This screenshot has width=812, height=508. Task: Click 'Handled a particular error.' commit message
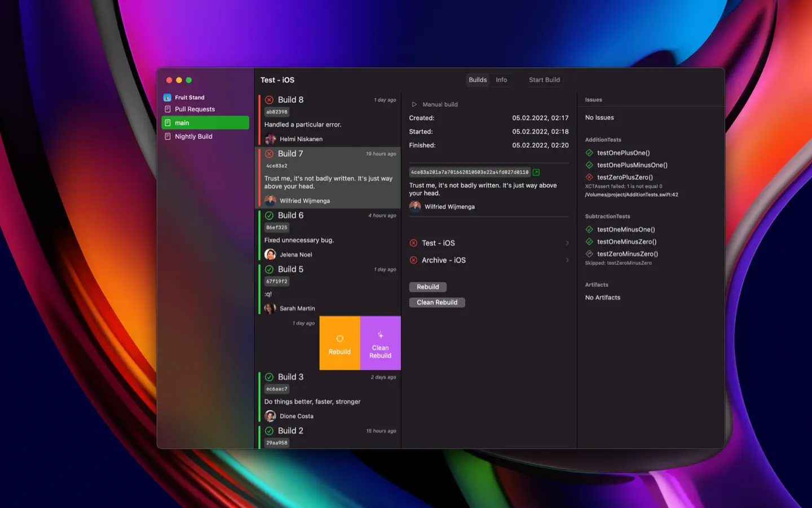point(303,125)
